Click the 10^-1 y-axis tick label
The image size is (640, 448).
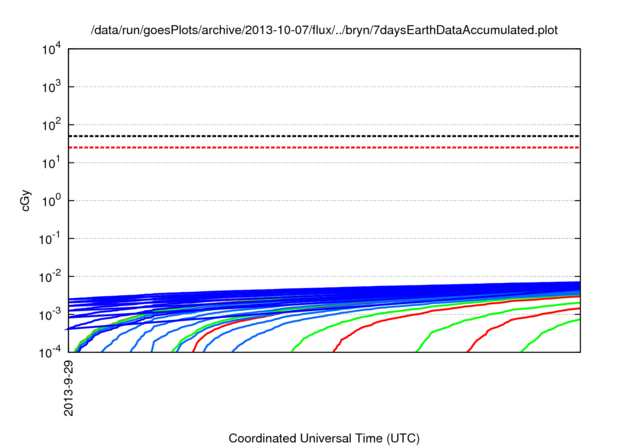[48, 239]
